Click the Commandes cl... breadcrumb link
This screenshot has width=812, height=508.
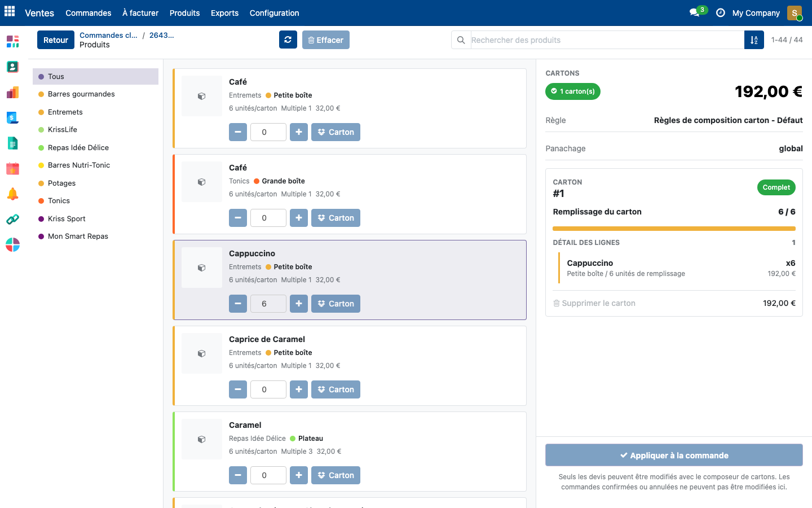point(108,35)
